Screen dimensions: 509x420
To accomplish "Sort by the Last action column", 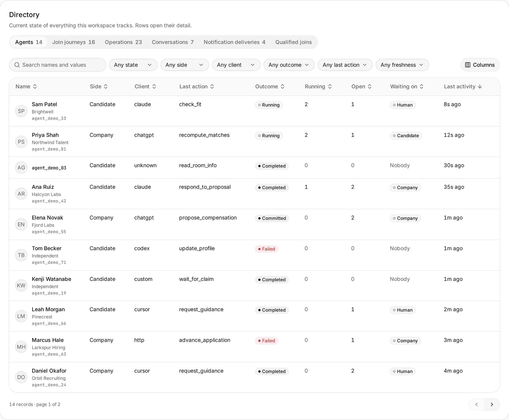I will [x=197, y=87].
